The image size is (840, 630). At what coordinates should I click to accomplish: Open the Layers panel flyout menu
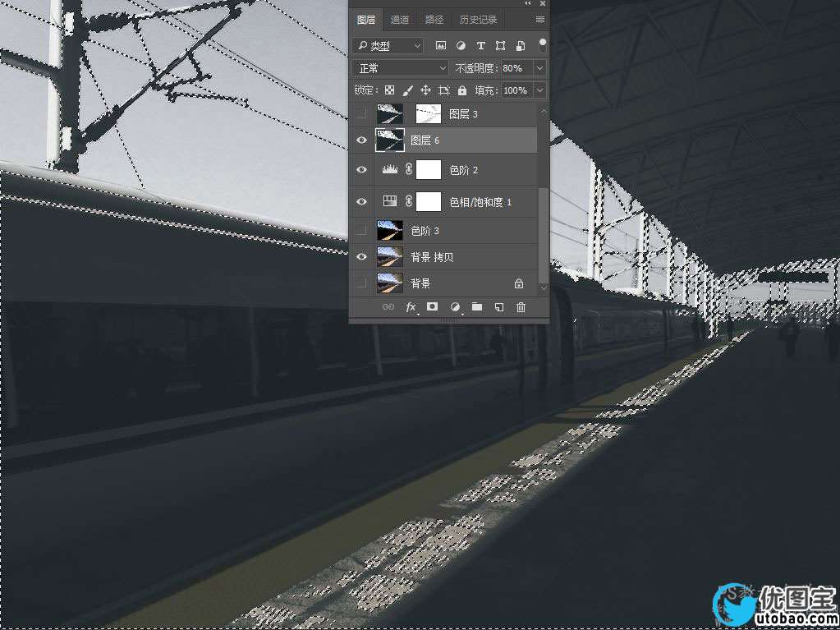[540, 20]
